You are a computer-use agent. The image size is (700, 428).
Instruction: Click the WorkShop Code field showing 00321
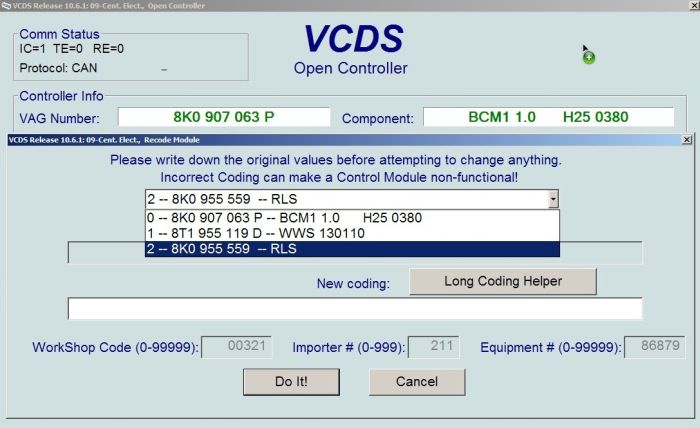(x=237, y=347)
